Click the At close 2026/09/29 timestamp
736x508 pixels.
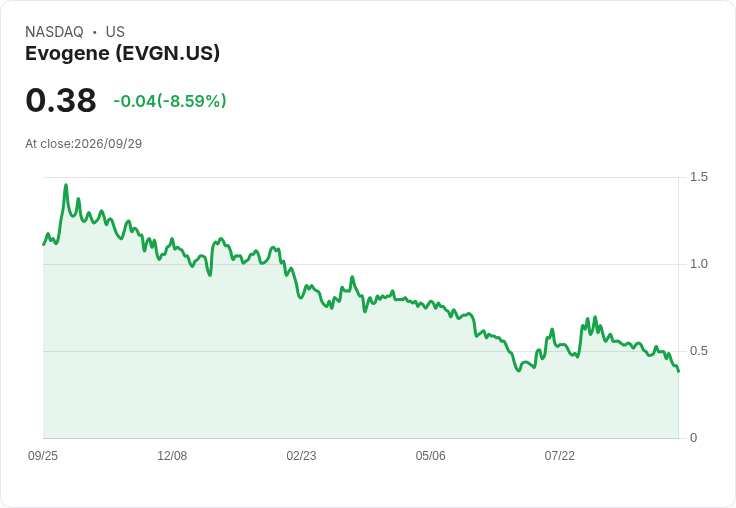(84, 144)
